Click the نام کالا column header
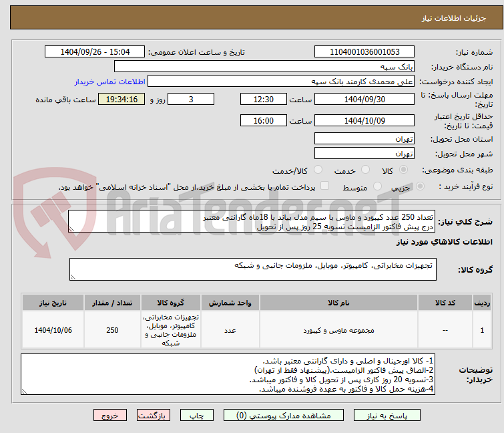The height and width of the screenshot is (433, 504). tap(338, 303)
